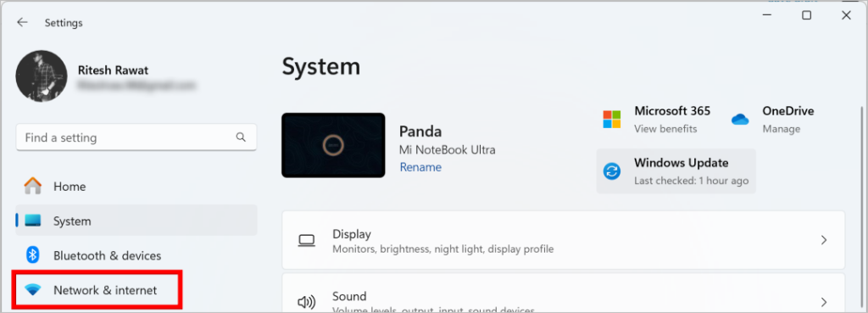
Task: Select System in the sidebar
Action: click(x=136, y=221)
